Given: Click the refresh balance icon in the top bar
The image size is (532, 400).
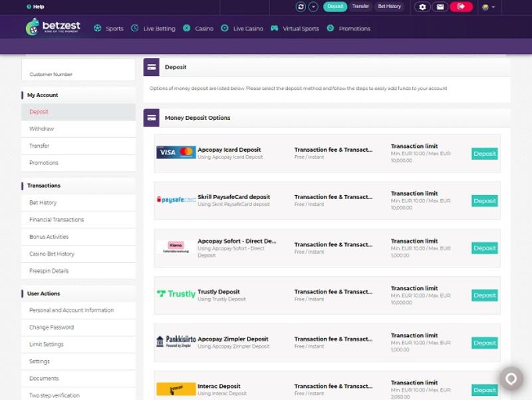Looking at the screenshot, I should tap(301, 7).
